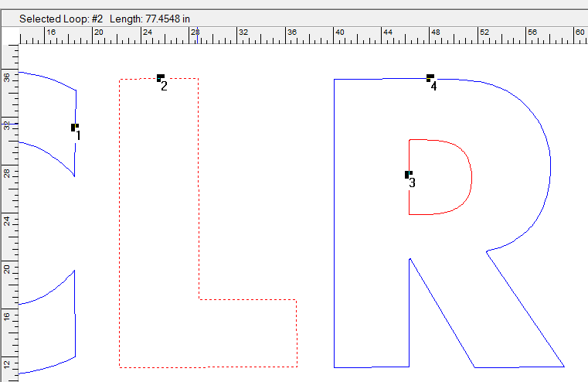Click the 60 mark on horizontal ruler

point(579,32)
